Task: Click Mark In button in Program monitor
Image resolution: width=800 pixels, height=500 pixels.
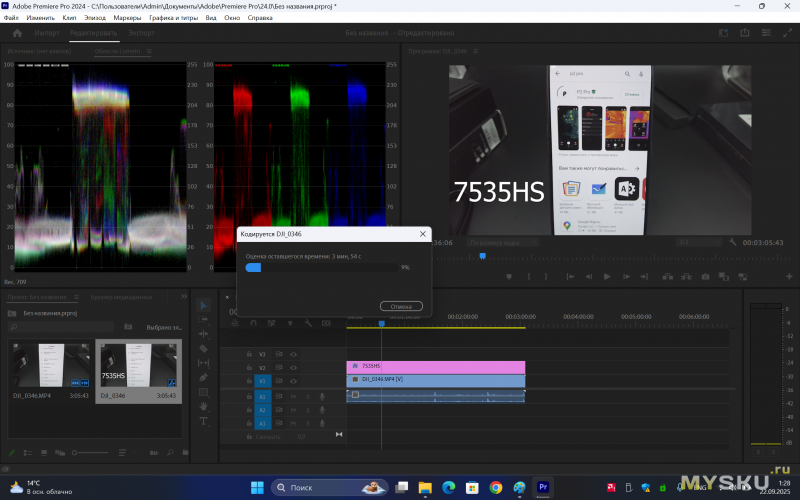Action: point(529,277)
